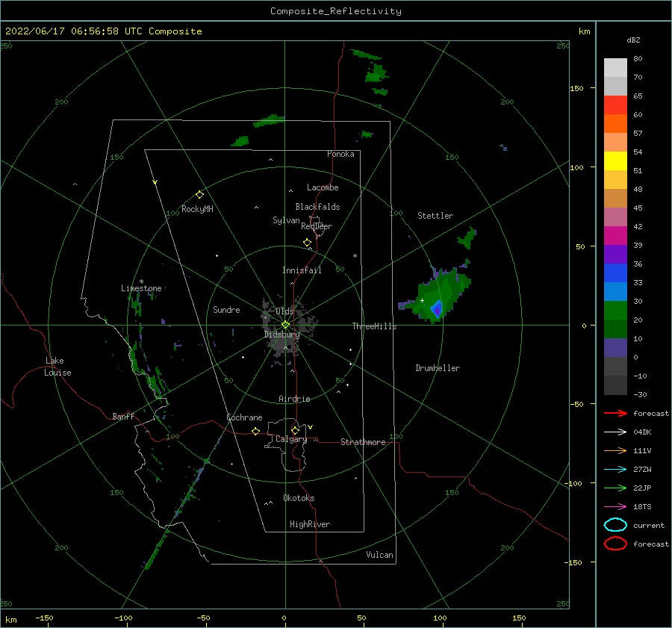Click the Sundre town label
Viewport: 672px width, 628px height.
coord(226,309)
